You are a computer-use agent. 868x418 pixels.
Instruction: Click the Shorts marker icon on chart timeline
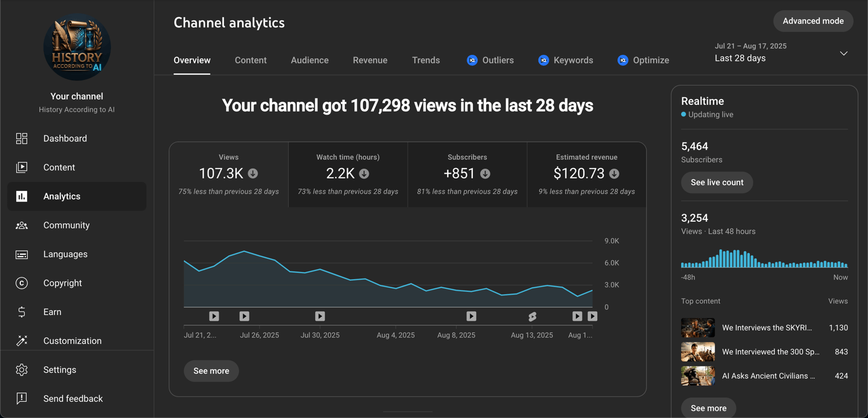coord(532,316)
